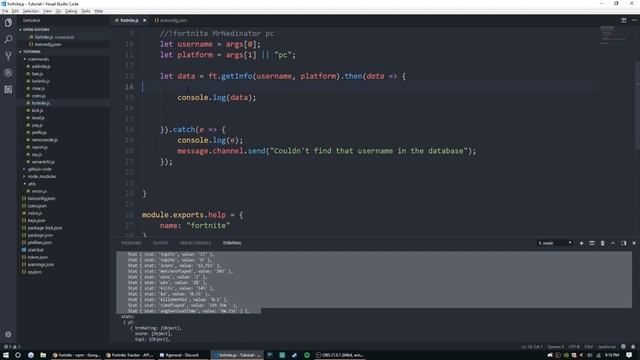
Task: Open the Selection menu
Action: (31, 11)
